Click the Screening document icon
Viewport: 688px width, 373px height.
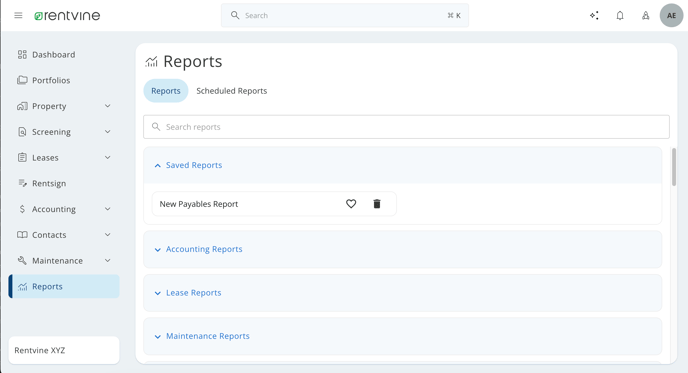pos(22,132)
